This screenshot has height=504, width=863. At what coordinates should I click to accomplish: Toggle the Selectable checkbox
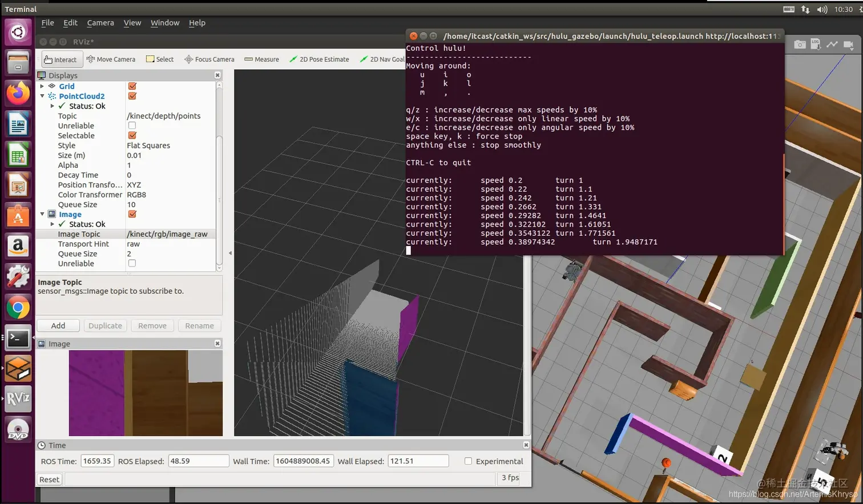132,135
